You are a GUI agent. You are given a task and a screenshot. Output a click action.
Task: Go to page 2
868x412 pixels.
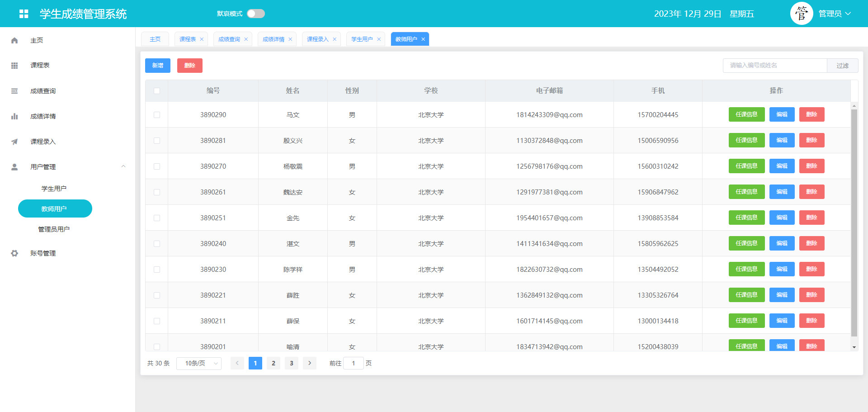click(274, 363)
